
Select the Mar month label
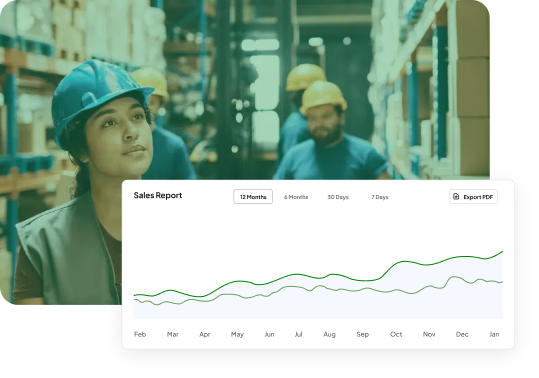click(x=173, y=334)
